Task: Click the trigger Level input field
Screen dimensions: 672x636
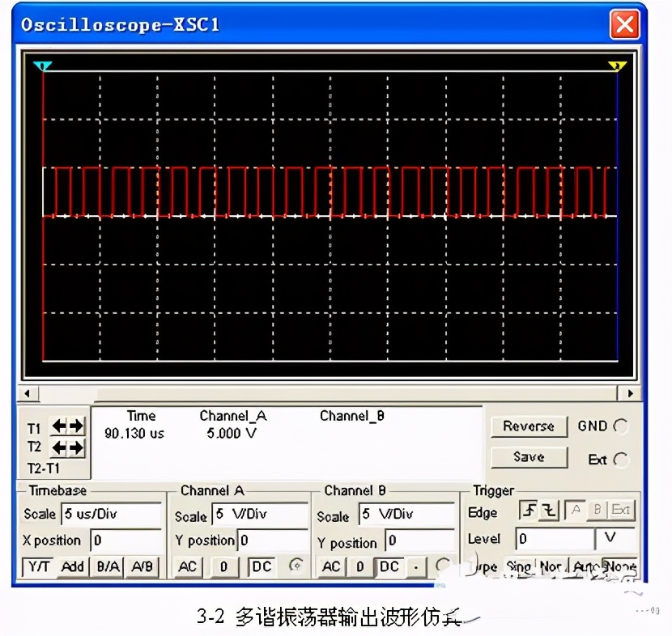Action: click(555, 536)
